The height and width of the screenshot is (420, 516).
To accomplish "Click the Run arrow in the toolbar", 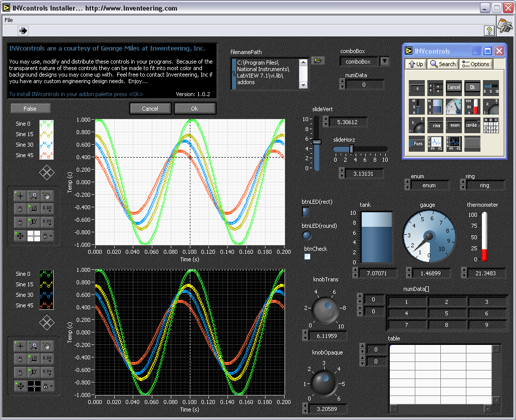I will tap(23, 31).
